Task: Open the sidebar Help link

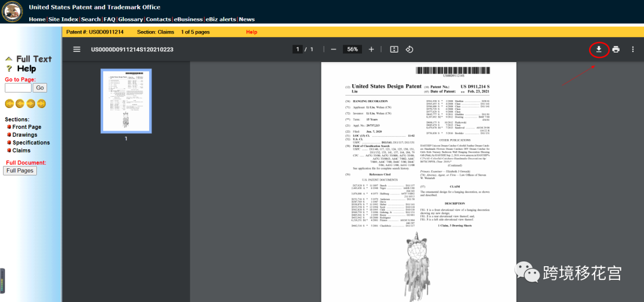Action: click(26, 69)
